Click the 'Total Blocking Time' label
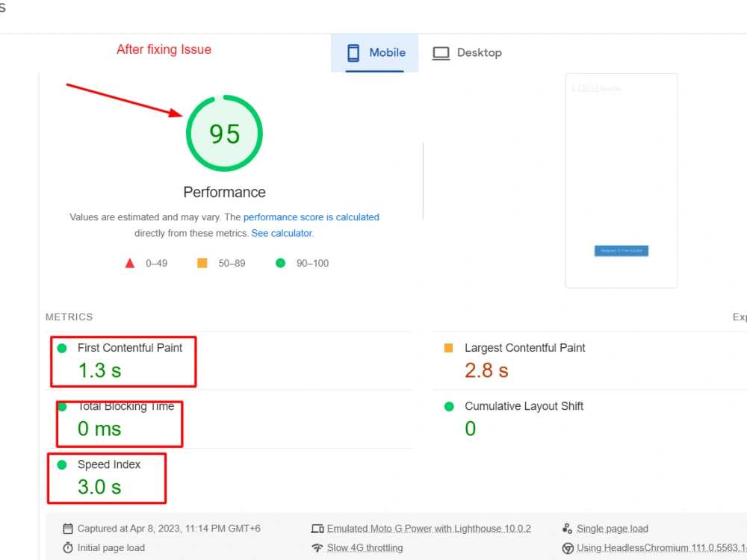This screenshot has height=560, width=747. 125,406
